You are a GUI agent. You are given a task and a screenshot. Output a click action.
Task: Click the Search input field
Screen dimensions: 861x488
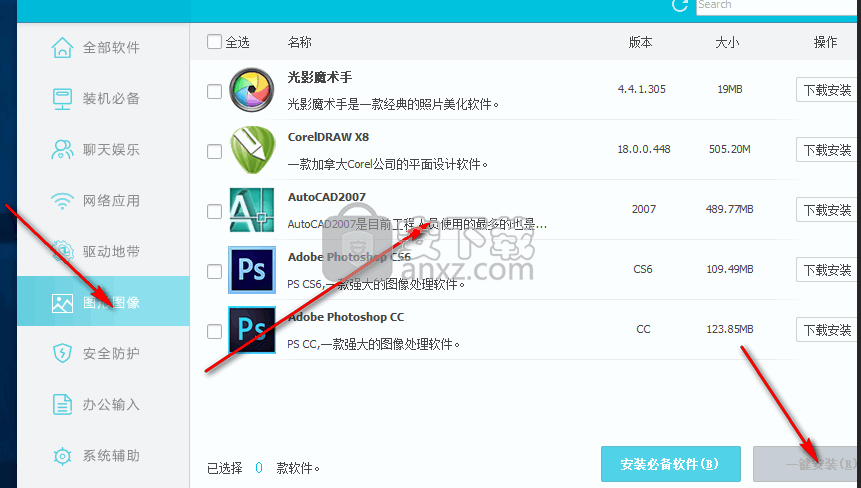(x=778, y=6)
